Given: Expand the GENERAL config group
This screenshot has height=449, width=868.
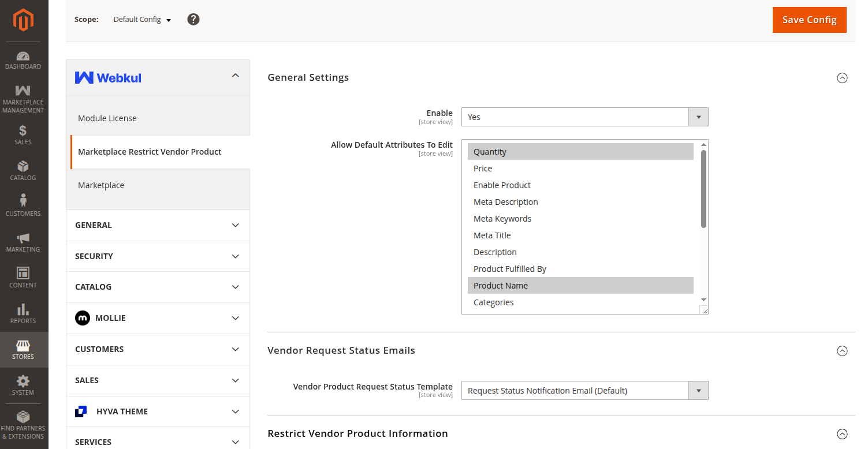Looking at the screenshot, I should coord(158,225).
